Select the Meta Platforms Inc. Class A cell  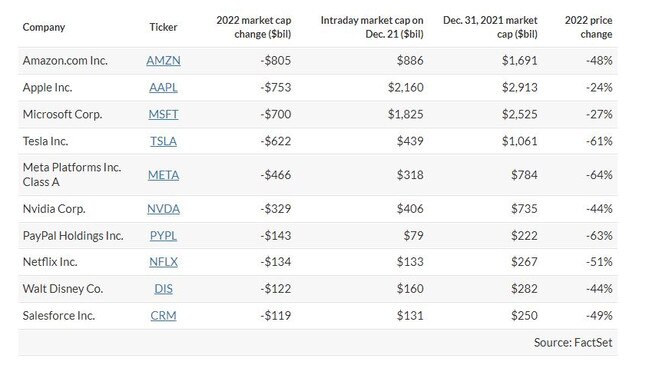point(72,175)
